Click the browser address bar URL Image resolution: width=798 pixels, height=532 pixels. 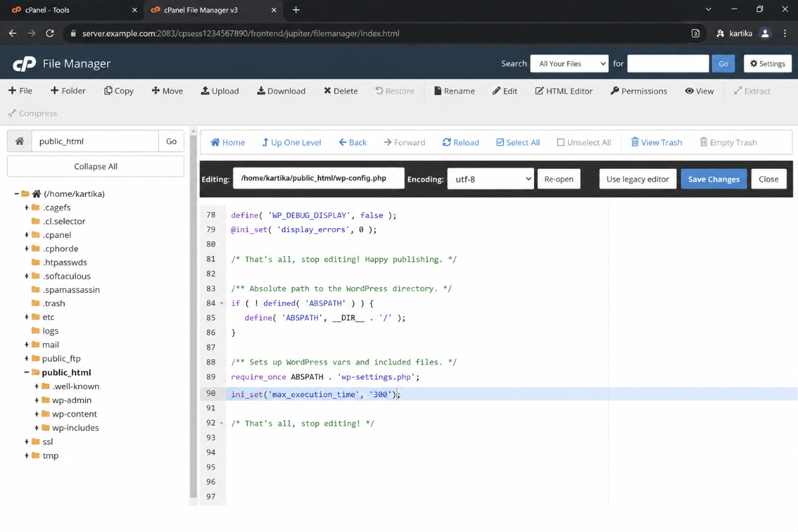point(241,33)
